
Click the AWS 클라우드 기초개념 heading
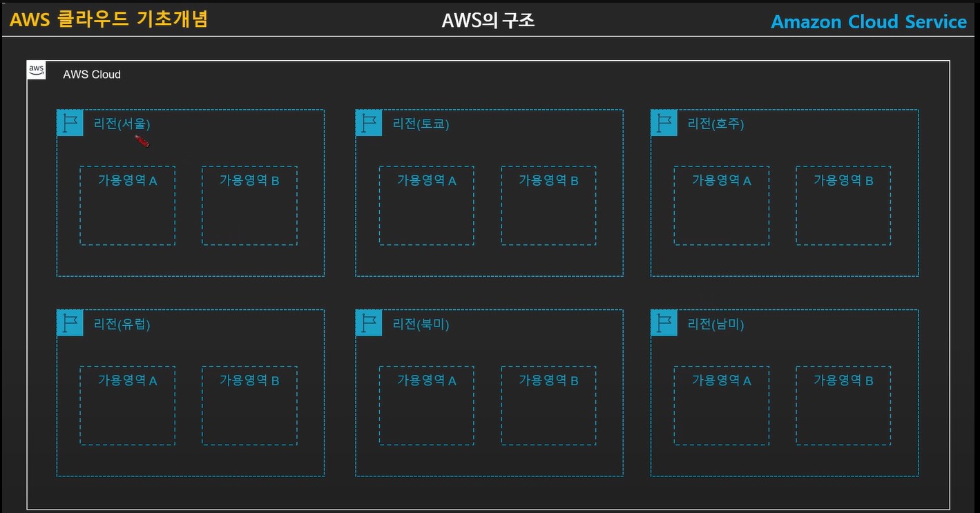coord(108,19)
